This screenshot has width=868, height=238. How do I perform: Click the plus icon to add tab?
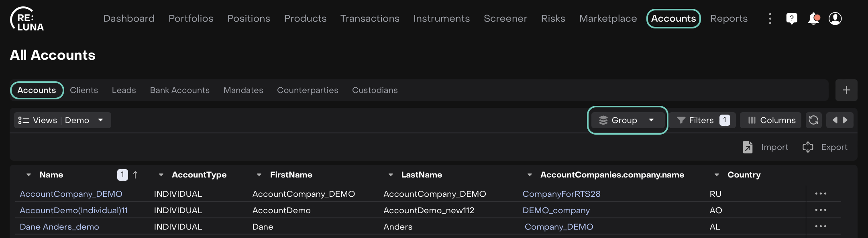(x=846, y=90)
